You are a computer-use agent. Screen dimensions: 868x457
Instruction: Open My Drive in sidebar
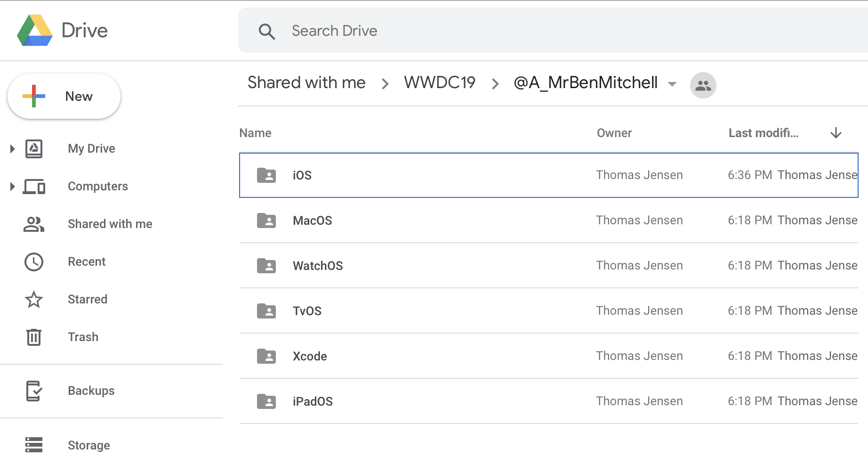point(91,148)
